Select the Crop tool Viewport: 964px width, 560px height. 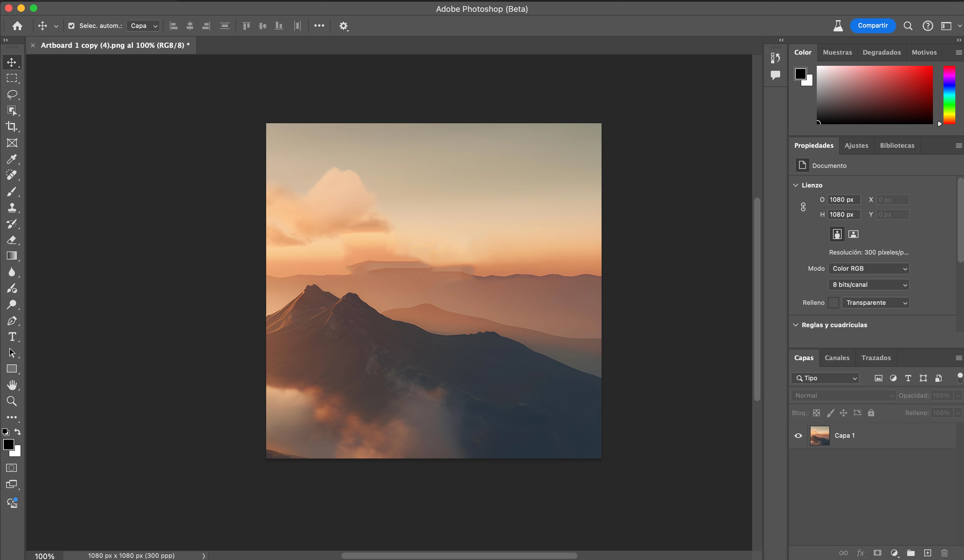pos(12,127)
